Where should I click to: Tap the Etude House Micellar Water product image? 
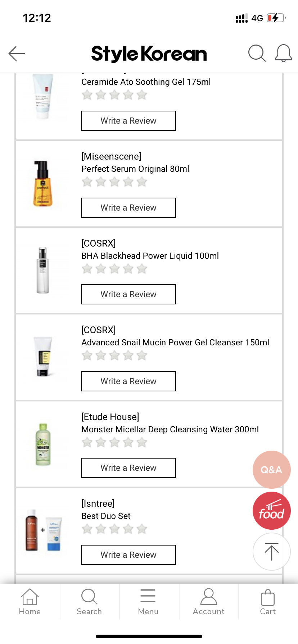coord(43,445)
